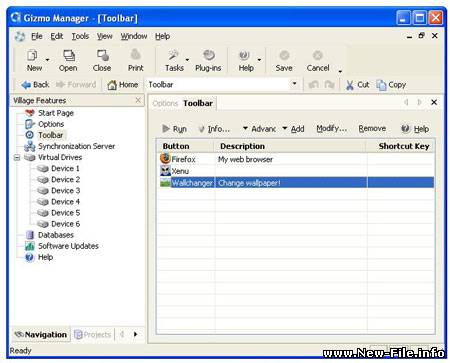Viewport: 450px width, 363px height.
Task: Switch to the Navigation tab
Action: coord(41,334)
